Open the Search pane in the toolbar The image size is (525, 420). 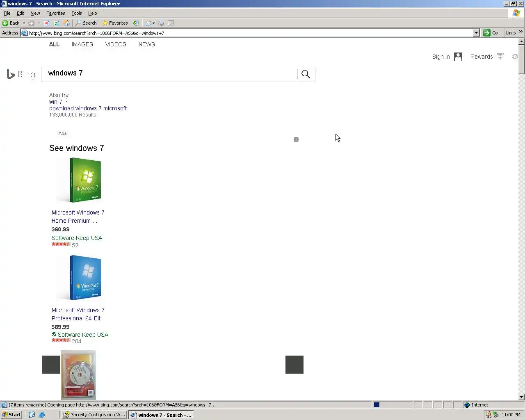coord(86,23)
